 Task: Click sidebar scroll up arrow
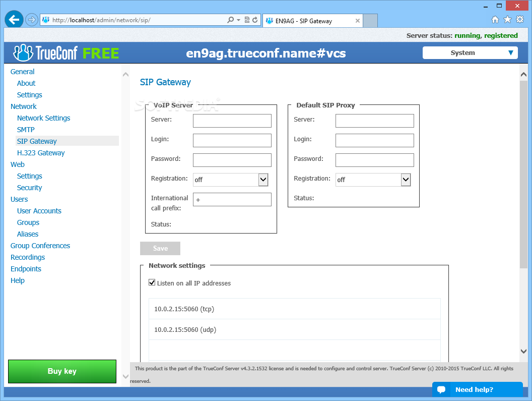[x=125, y=74]
